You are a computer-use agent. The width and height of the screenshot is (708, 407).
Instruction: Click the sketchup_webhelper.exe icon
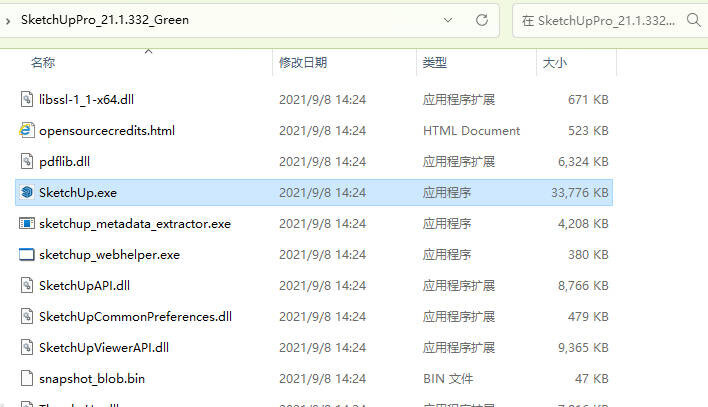pos(27,254)
